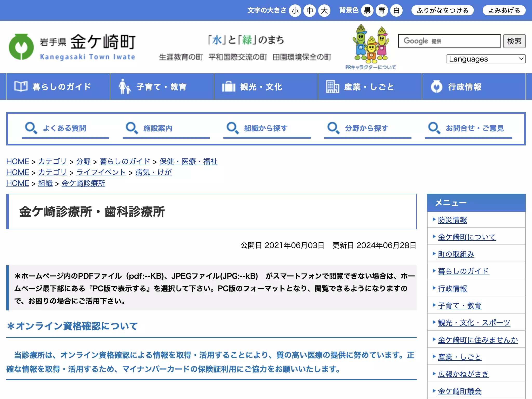Switch background color to white (白)
The image size is (532, 399).
tap(396, 10)
